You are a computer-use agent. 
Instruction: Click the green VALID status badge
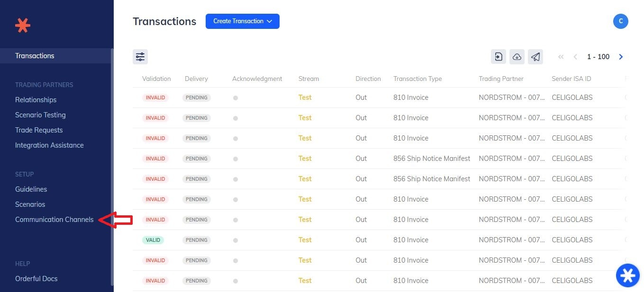tap(153, 240)
